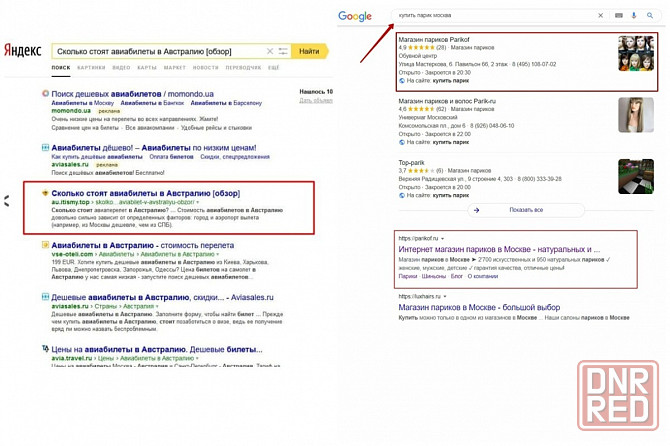670x446 pixels.
Task: Open the Переводчик tab in Yandex
Action: tap(243, 67)
